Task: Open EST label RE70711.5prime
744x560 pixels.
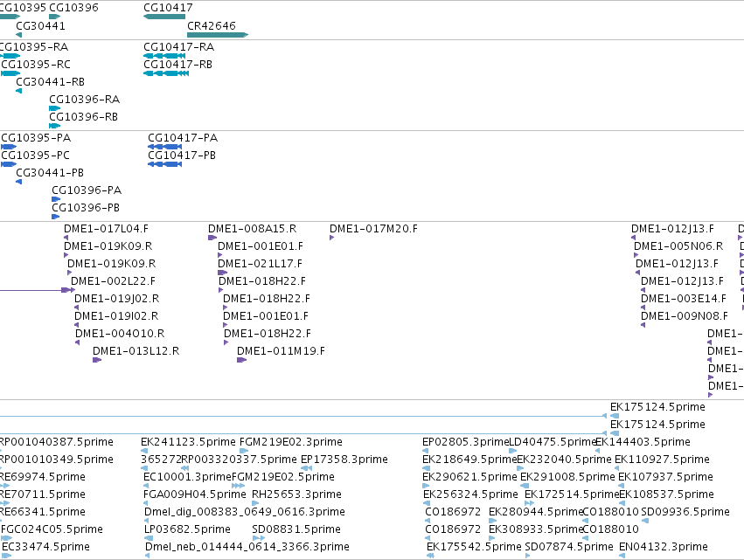Action: coord(42,494)
